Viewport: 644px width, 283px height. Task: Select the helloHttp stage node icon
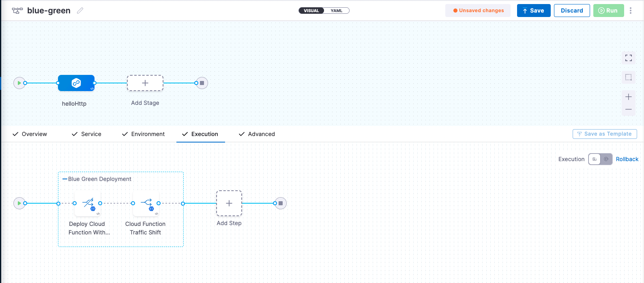click(x=76, y=83)
